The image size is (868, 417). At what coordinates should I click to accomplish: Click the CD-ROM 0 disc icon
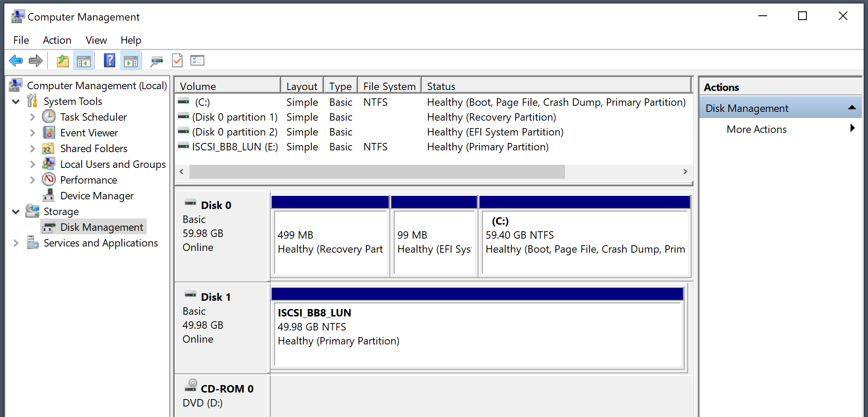click(x=191, y=385)
